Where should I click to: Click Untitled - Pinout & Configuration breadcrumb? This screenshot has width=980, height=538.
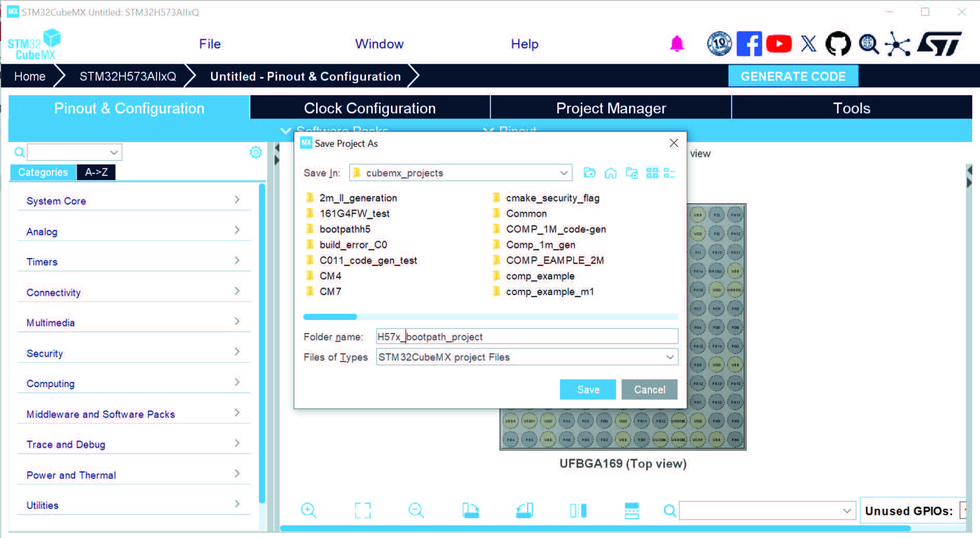coord(305,76)
